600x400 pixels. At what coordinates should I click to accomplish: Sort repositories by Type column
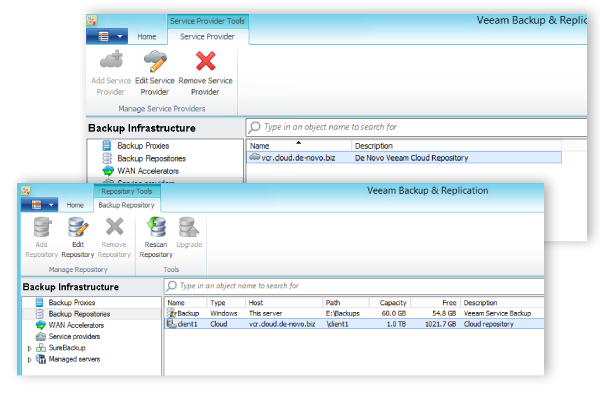227,303
